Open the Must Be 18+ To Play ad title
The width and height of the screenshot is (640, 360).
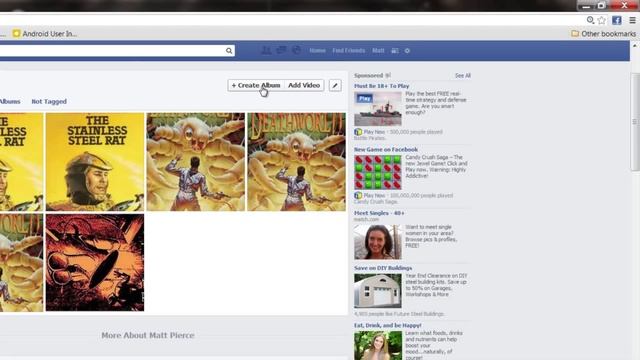[x=382, y=86]
